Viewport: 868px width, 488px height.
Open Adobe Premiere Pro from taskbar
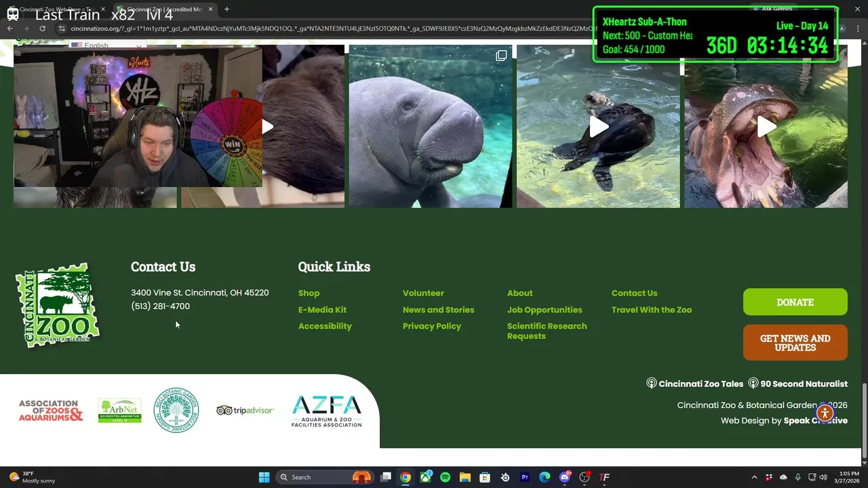[x=525, y=477]
